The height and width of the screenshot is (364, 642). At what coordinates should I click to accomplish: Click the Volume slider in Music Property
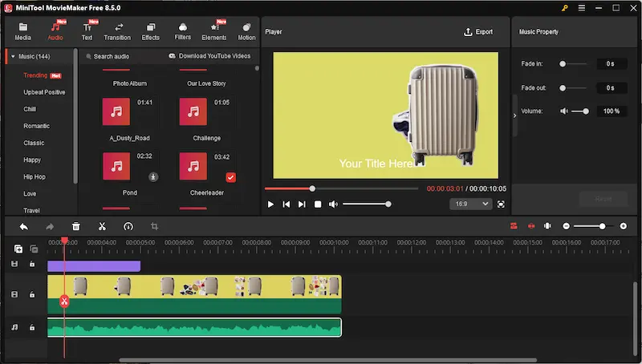tap(579, 111)
